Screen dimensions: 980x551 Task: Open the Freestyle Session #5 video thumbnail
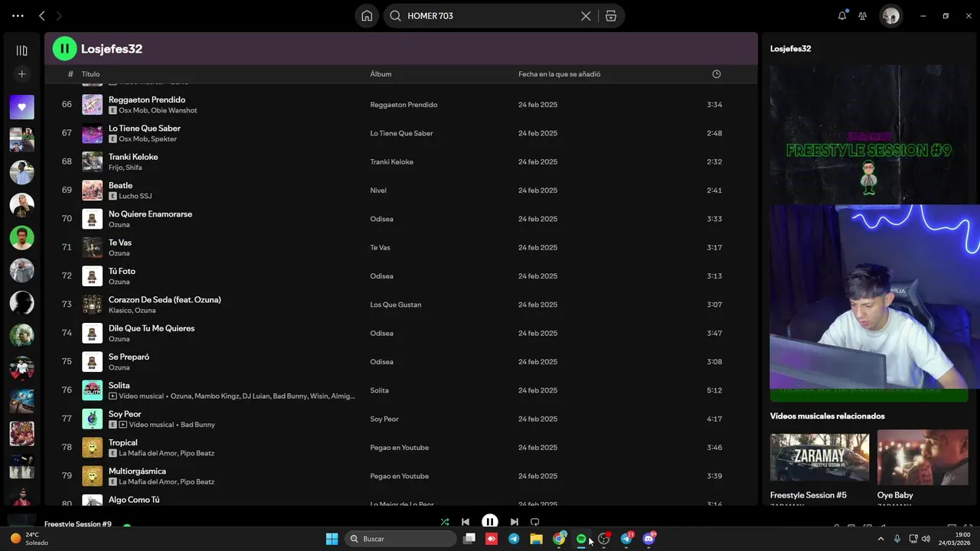tap(819, 458)
